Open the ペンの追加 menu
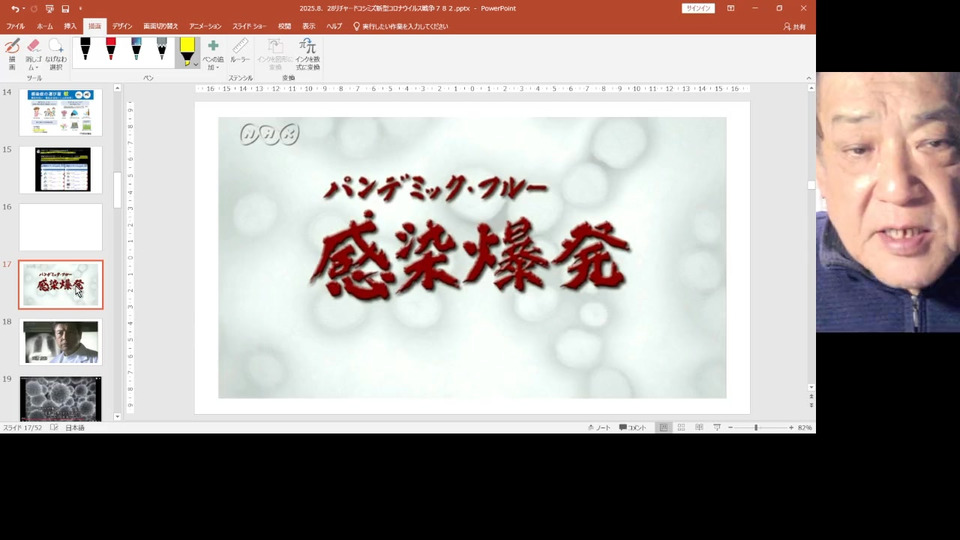The image size is (960, 540). click(x=213, y=54)
